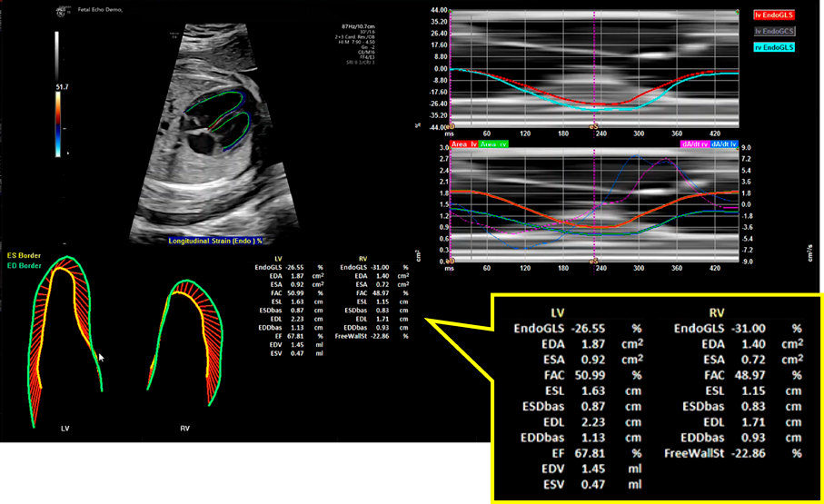The width and height of the screenshot is (824, 504).
Task: Click the Longitudinal Strain (Endo) % label
Action: click(214, 241)
